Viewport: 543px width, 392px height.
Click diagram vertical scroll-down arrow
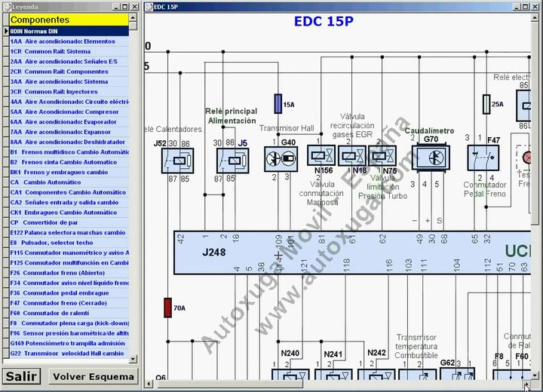(x=535, y=375)
